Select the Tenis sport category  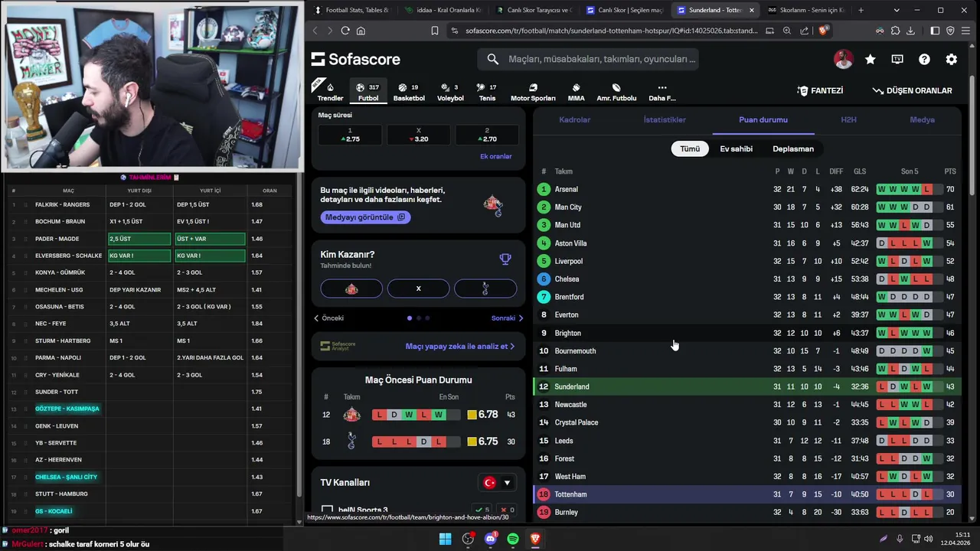487,92
